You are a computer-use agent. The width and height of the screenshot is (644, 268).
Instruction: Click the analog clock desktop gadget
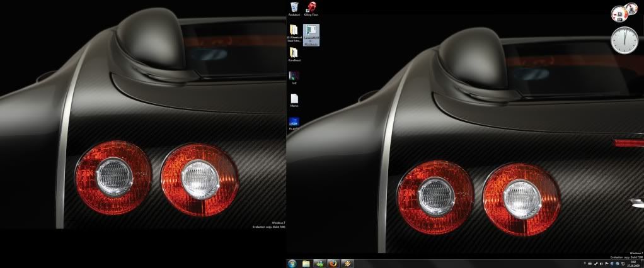pos(624,40)
